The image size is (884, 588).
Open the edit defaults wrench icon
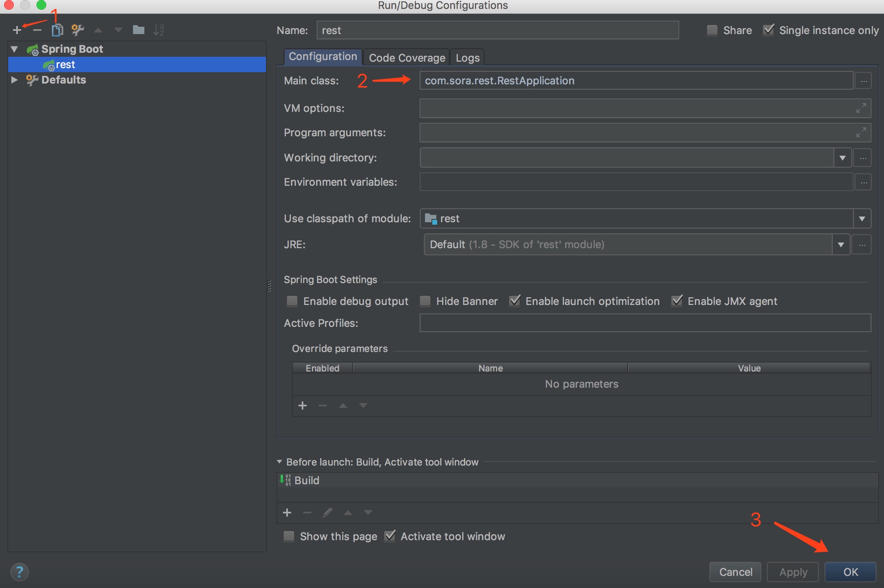[77, 30]
